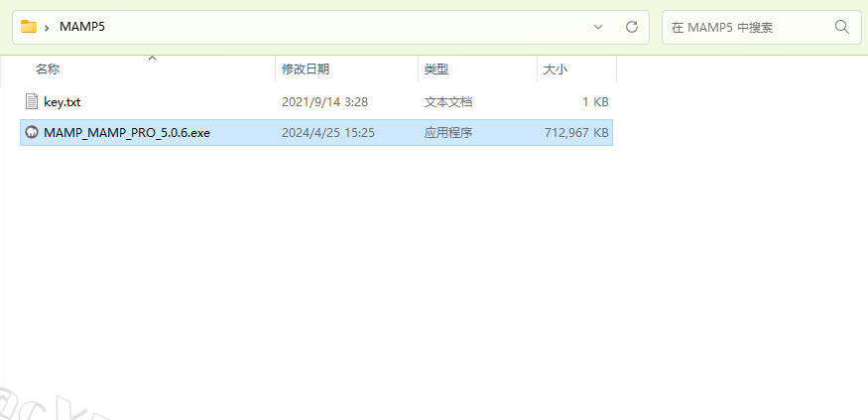Image resolution: width=868 pixels, height=420 pixels.
Task: Click the refresh icon in the address bar
Action: (x=631, y=27)
